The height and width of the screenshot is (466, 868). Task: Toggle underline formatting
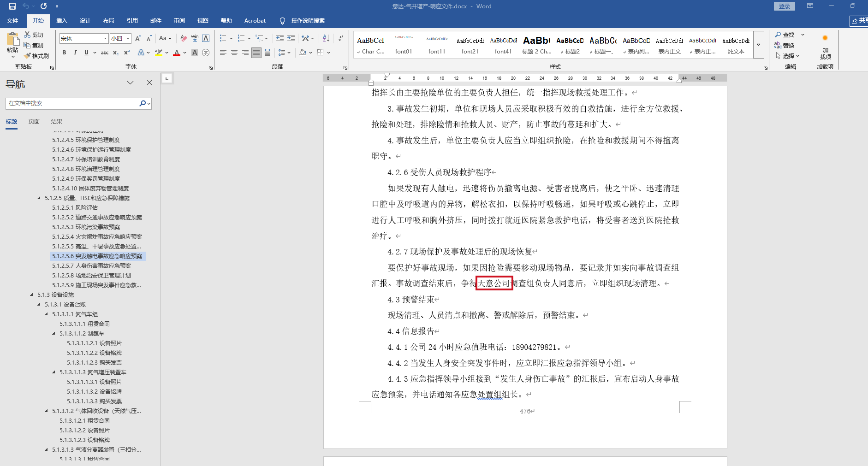(86, 53)
